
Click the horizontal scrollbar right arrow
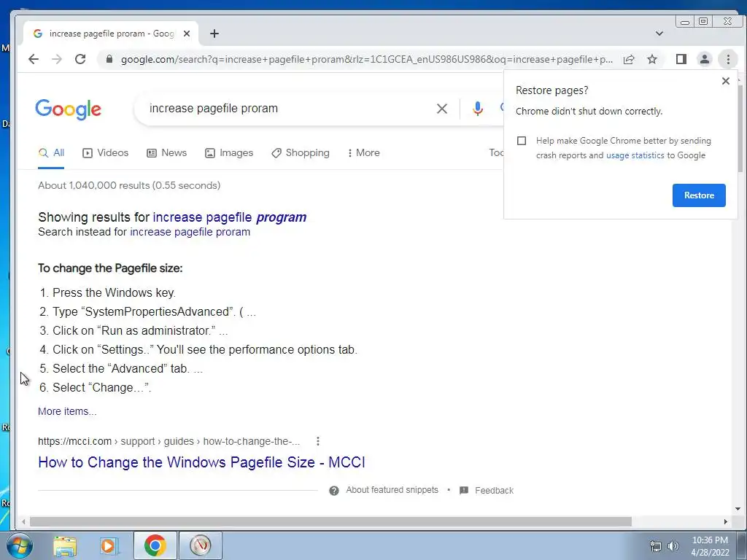click(726, 522)
